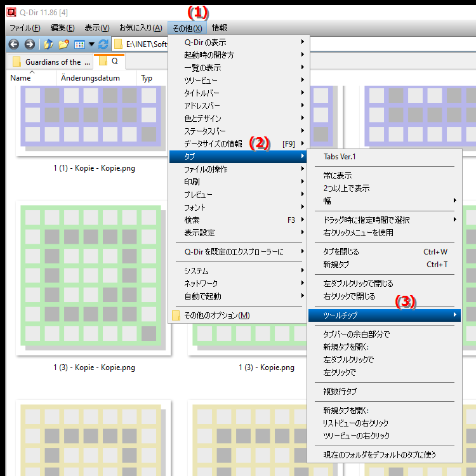Click the new folder icon
Viewport: 476px width, 476px height.
click(63, 44)
